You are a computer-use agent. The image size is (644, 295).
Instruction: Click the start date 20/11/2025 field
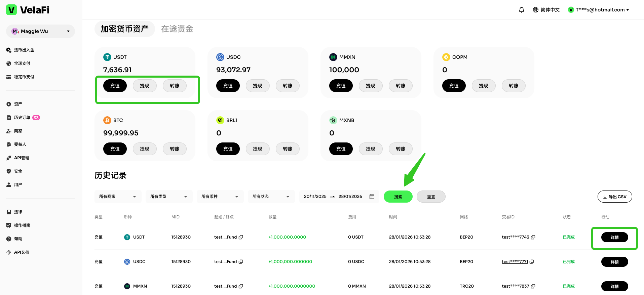pyautogui.click(x=315, y=197)
